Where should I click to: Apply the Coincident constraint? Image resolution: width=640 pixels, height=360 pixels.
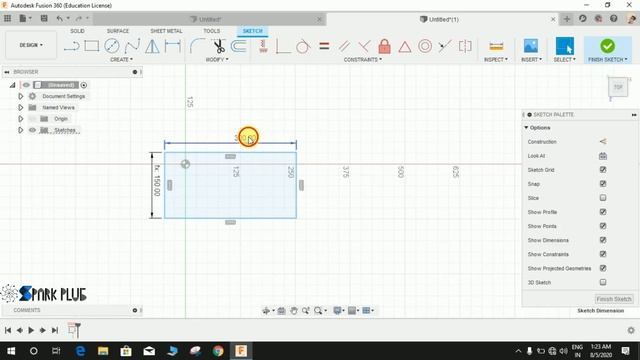point(283,46)
